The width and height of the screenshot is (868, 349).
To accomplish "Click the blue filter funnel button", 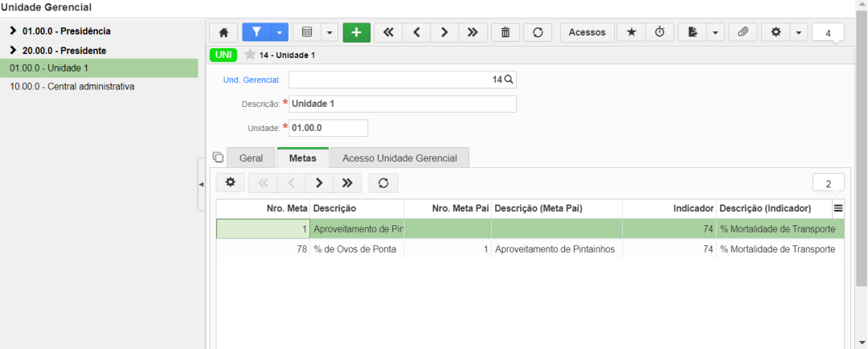I will coord(256,33).
